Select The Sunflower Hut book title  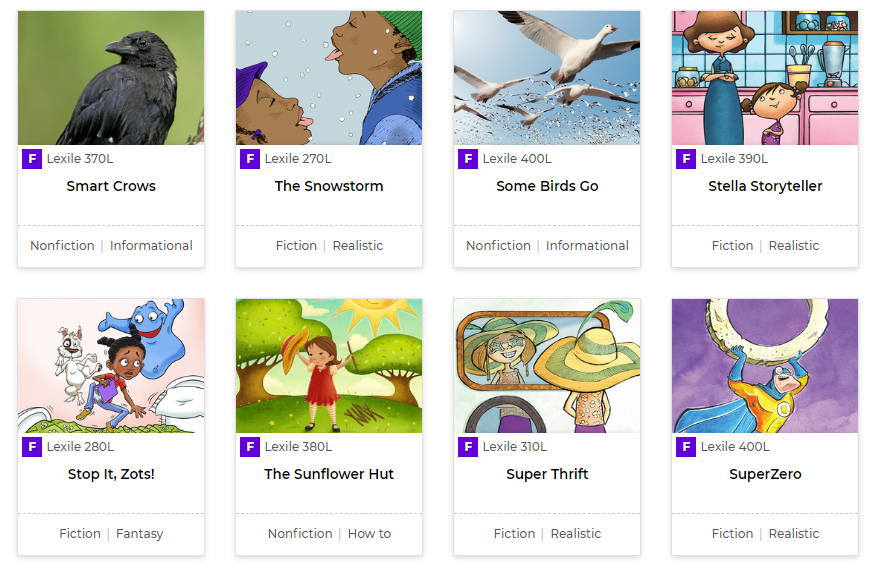coord(329,474)
